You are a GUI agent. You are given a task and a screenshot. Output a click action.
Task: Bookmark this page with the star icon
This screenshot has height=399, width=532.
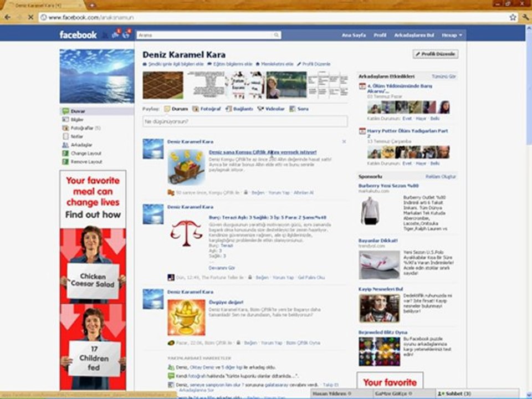pyautogui.click(x=513, y=17)
